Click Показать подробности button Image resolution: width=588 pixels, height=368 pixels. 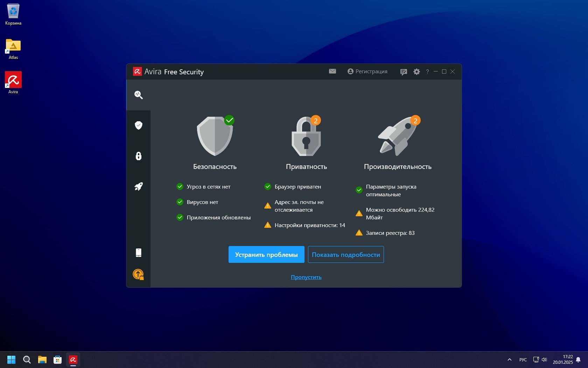tap(346, 255)
